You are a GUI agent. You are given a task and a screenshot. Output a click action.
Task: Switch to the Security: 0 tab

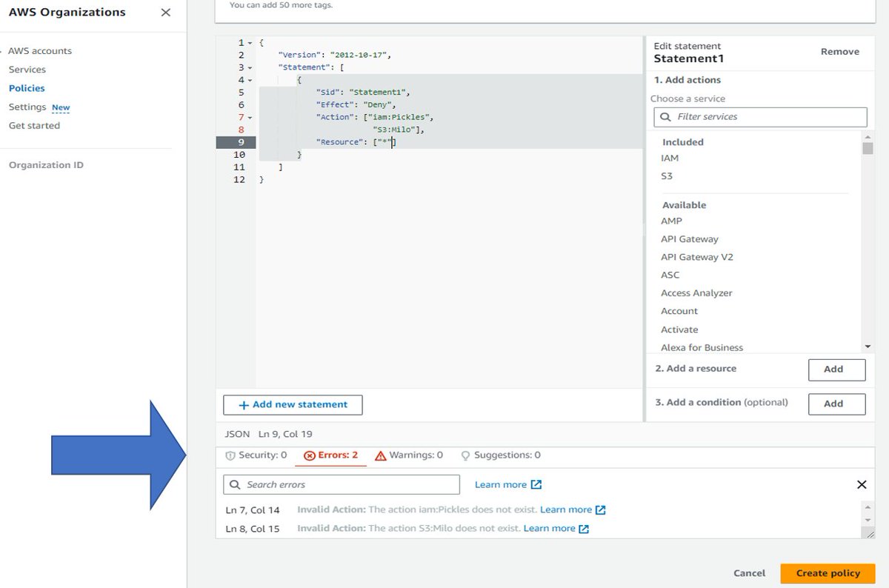tap(256, 455)
